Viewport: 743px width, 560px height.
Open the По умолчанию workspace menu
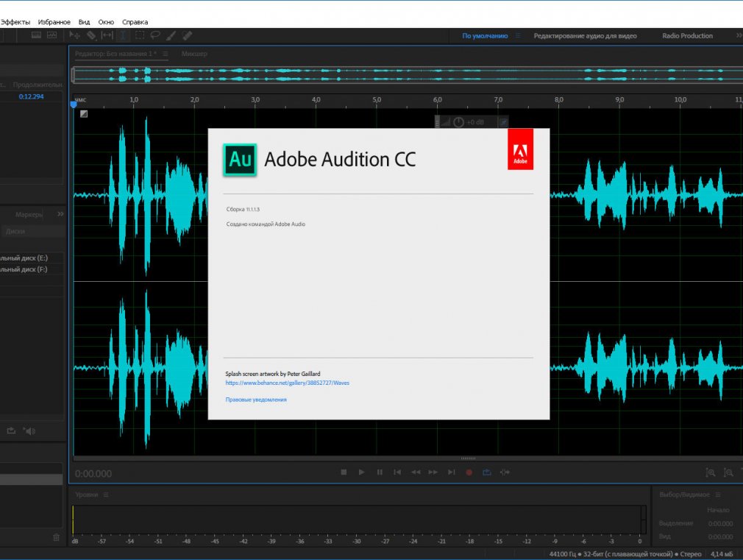(x=518, y=35)
